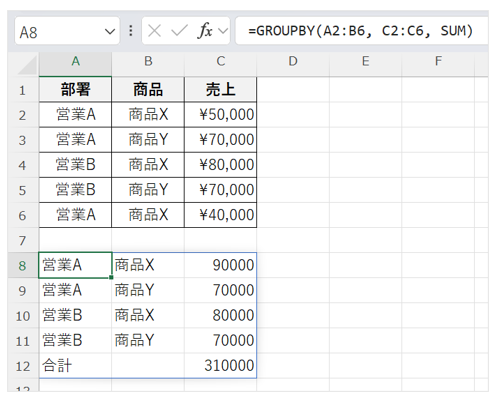This screenshot has height=408, width=500.
Task: Click the 商品 header cell
Action: coord(148,90)
